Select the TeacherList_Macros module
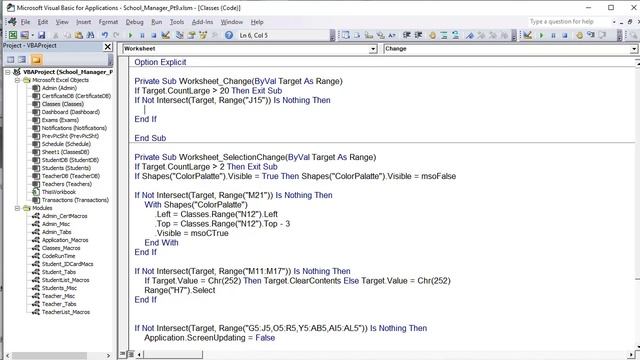The height and width of the screenshot is (360, 640). [66, 312]
